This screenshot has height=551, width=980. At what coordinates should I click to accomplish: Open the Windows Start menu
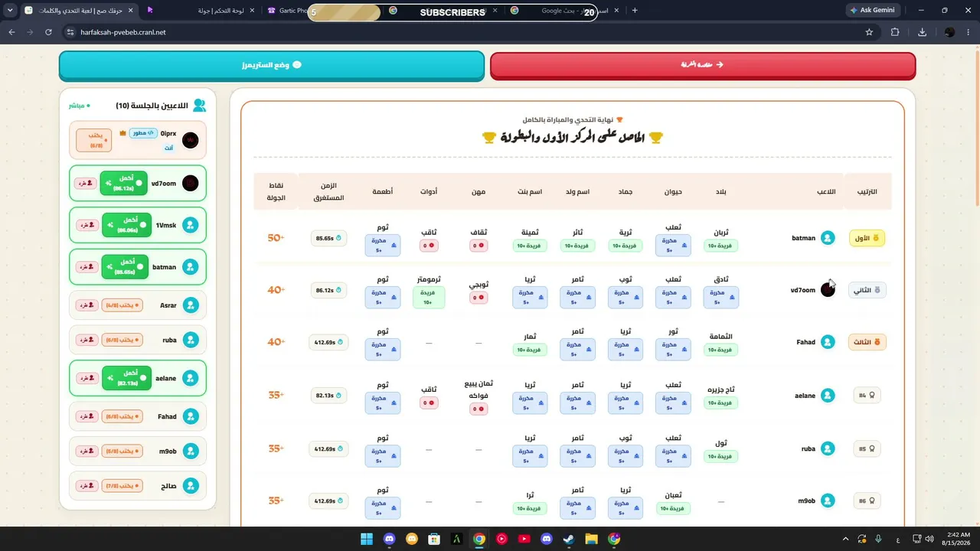pyautogui.click(x=366, y=539)
